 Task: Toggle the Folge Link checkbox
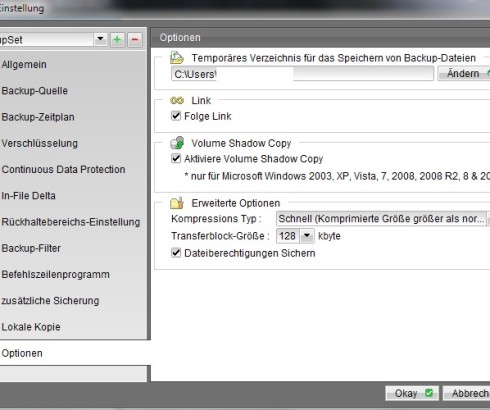[x=176, y=116]
